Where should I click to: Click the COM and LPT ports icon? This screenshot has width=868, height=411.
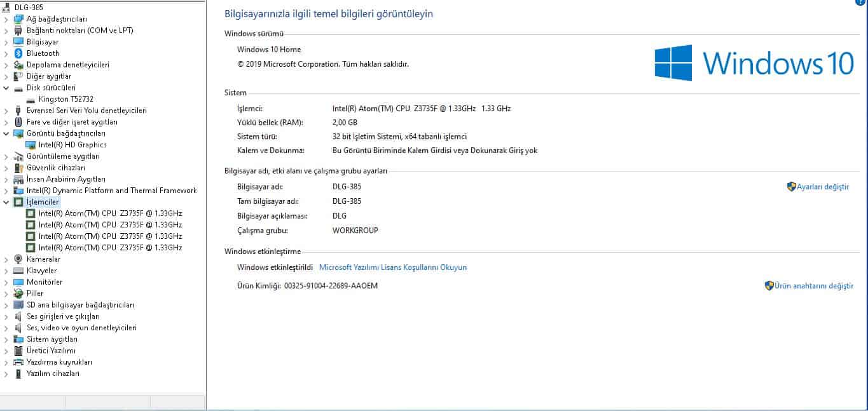(18, 30)
